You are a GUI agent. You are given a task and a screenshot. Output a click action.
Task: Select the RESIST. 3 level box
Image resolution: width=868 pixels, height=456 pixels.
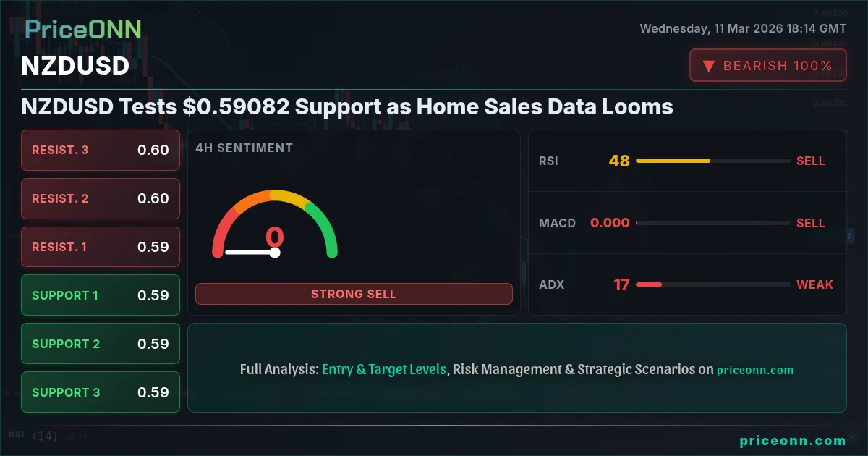click(101, 150)
